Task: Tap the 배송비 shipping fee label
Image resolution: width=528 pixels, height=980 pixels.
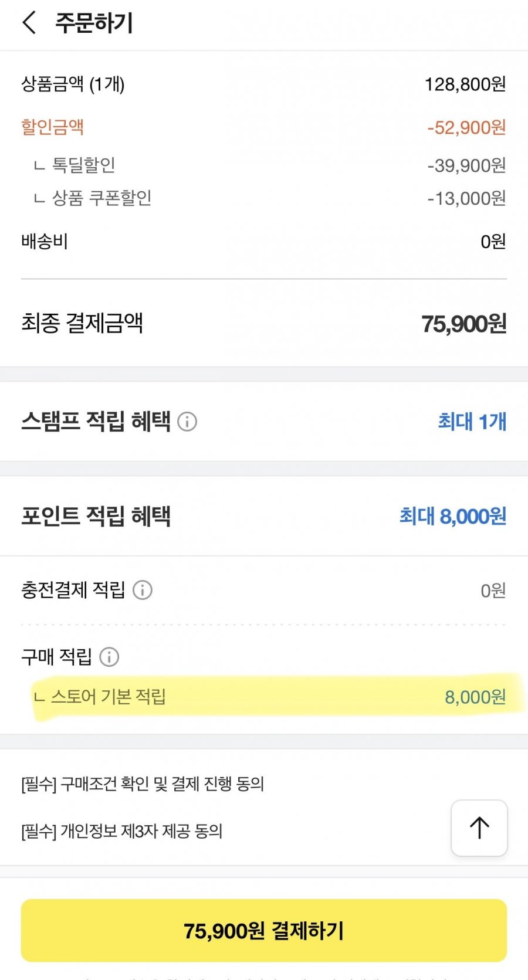Action: 45,241
